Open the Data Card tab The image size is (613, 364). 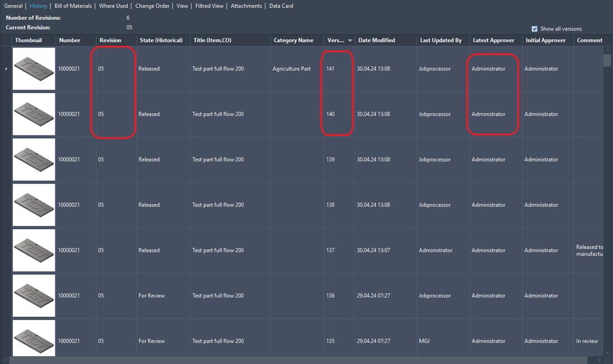[280, 6]
